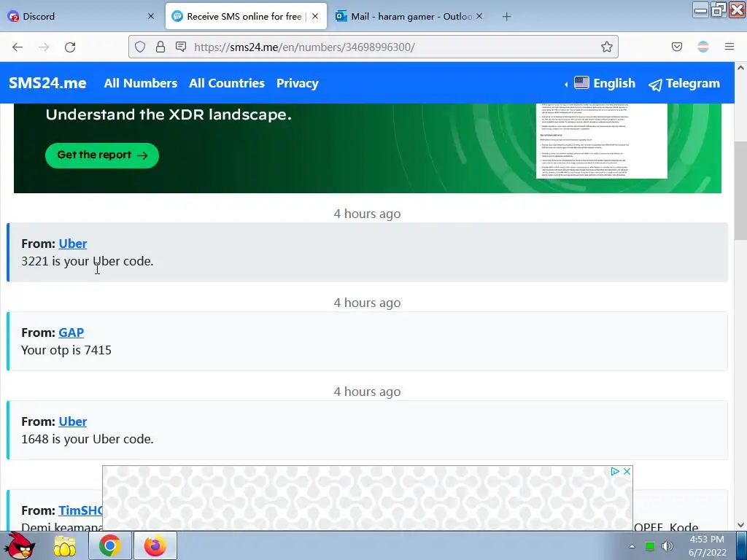Click the address bar URL
The height and width of the screenshot is (560, 747).
pos(304,47)
